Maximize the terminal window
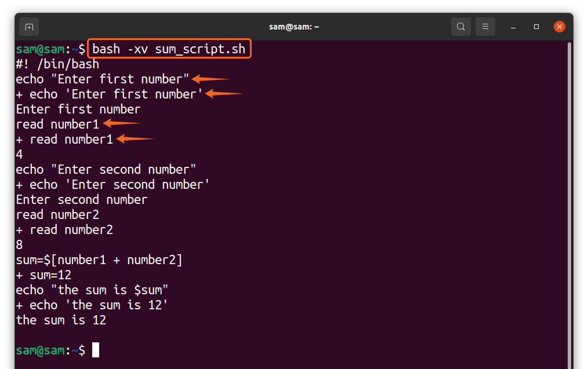The image size is (588, 369). [x=536, y=27]
